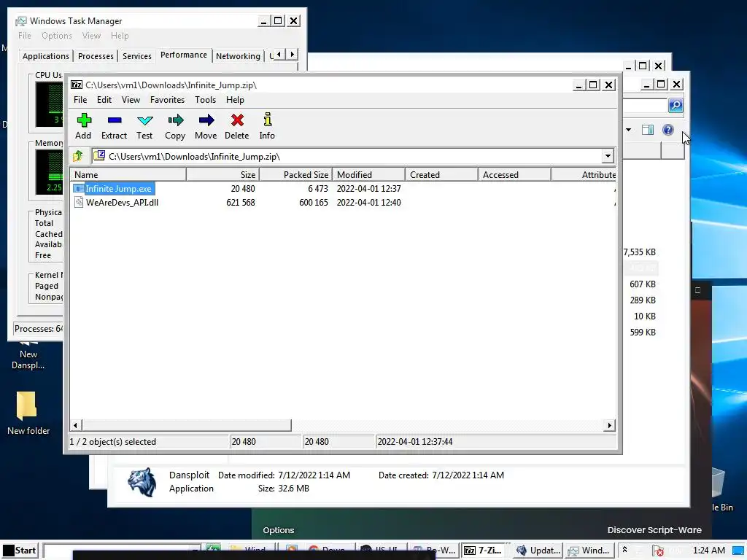The image size is (747, 560).
Task: Open Task Manager Options menu
Action: click(57, 36)
